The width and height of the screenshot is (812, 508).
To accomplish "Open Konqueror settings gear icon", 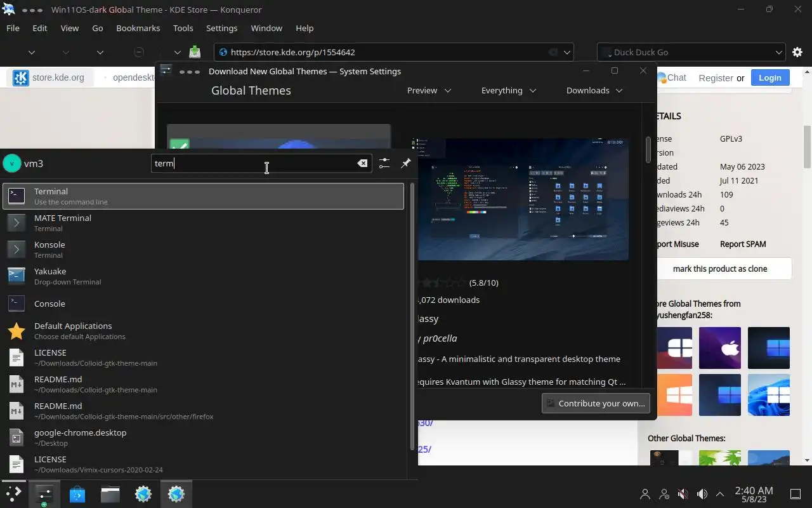I will (x=797, y=52).
